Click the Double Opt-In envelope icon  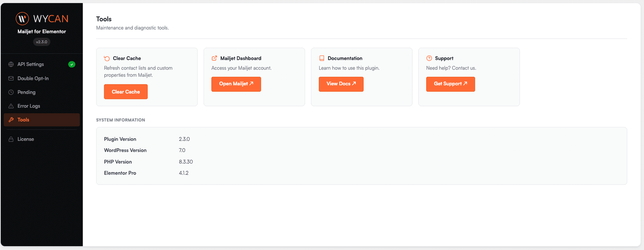11,78
